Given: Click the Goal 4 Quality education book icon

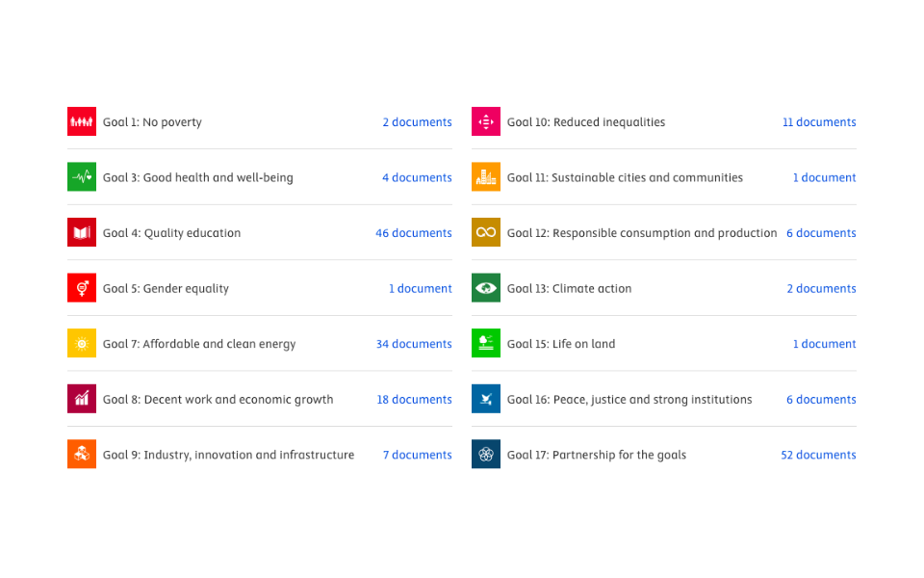Looking at the screenshot, I should 82,232.
